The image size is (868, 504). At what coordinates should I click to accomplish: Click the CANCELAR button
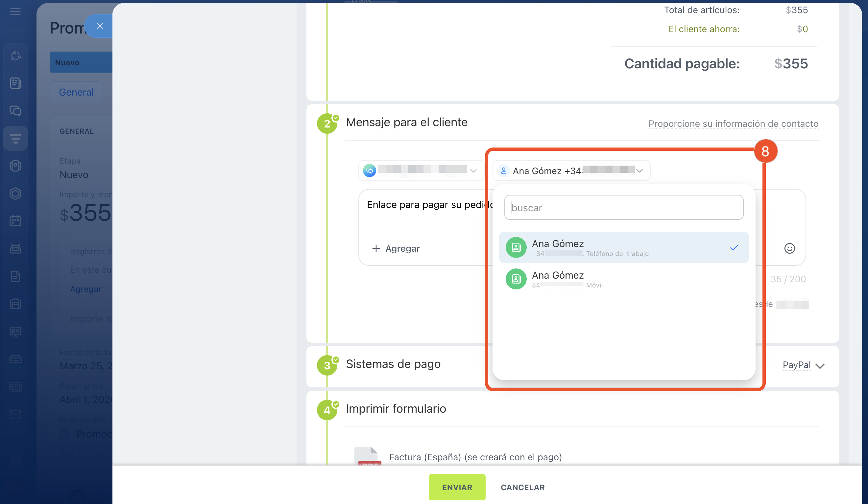tap(522, 487)
